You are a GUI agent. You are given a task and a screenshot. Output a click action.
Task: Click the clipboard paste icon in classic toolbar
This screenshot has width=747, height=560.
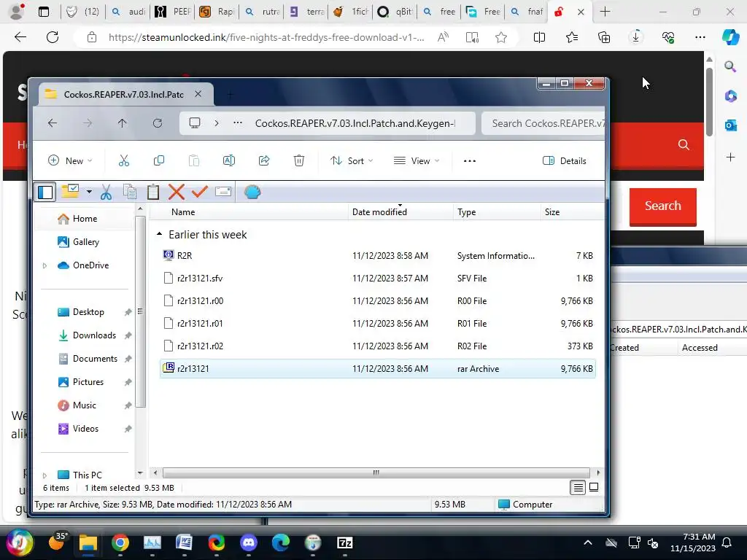153,192
